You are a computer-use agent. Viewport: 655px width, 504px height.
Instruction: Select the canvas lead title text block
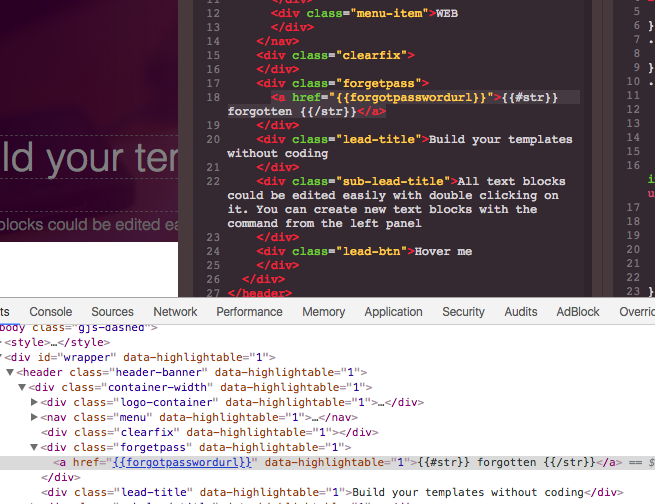pos(89,157)
